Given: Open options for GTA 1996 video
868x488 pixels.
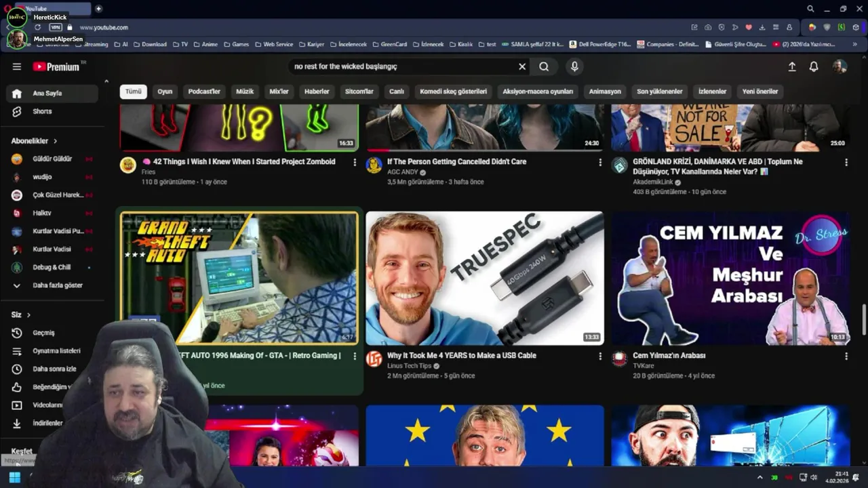Looking at the screenshot, I should coord(354,357).
